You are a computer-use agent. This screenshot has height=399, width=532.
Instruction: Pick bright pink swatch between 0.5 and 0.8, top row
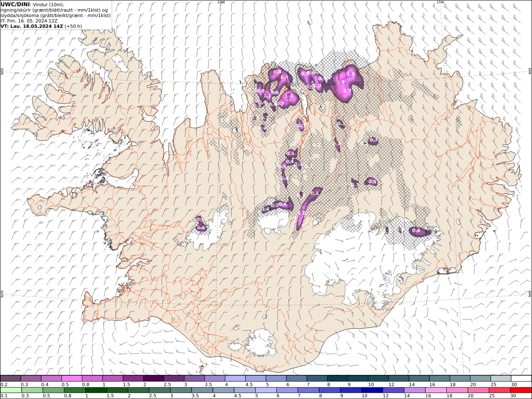[71, 379]
